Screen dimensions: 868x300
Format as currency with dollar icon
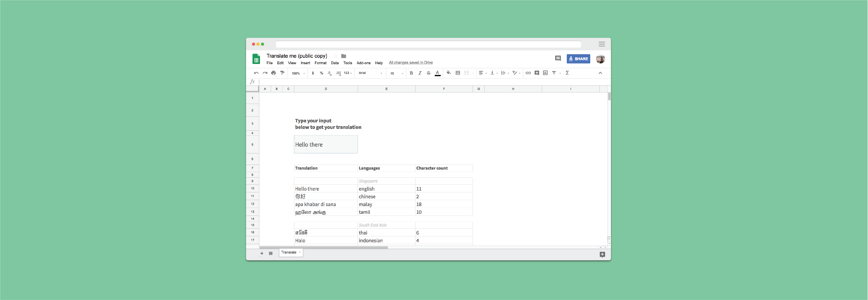[x=313, y=73]
